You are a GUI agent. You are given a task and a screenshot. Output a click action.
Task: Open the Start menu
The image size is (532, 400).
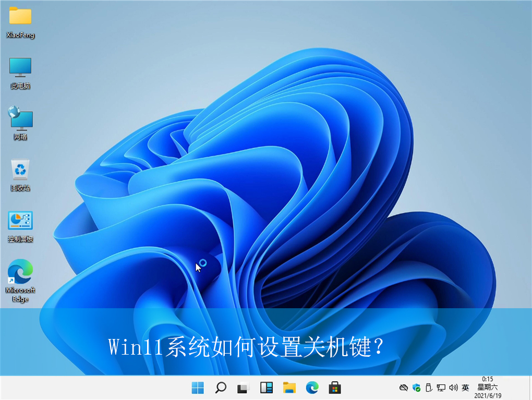tap(197, 387)
